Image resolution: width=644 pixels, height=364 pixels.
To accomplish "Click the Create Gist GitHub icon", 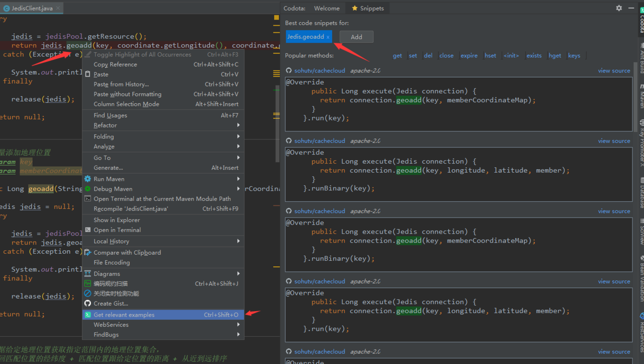I will coord(88,304).
